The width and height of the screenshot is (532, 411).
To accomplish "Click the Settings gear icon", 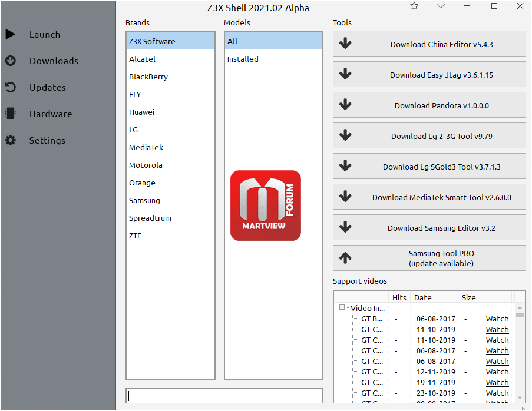I will (11, 140).
